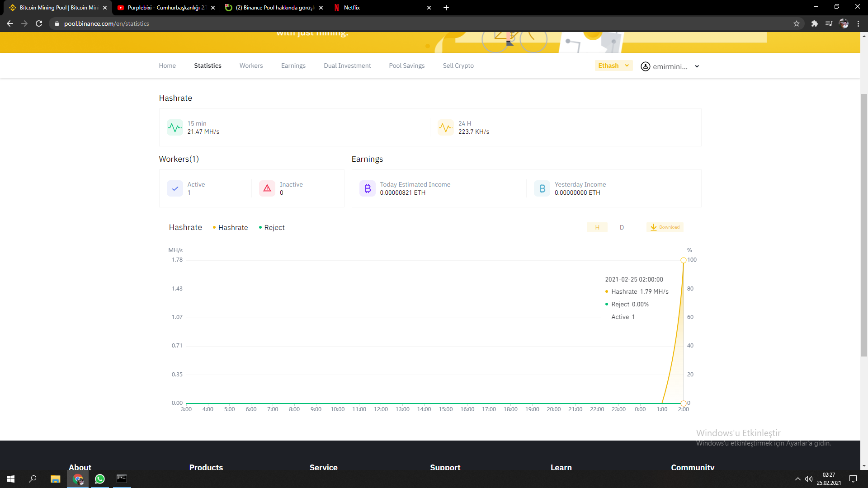The width and height of the screenshot is (868, 488).
Task: Open the Workers tab
Action: pos(251,66)
